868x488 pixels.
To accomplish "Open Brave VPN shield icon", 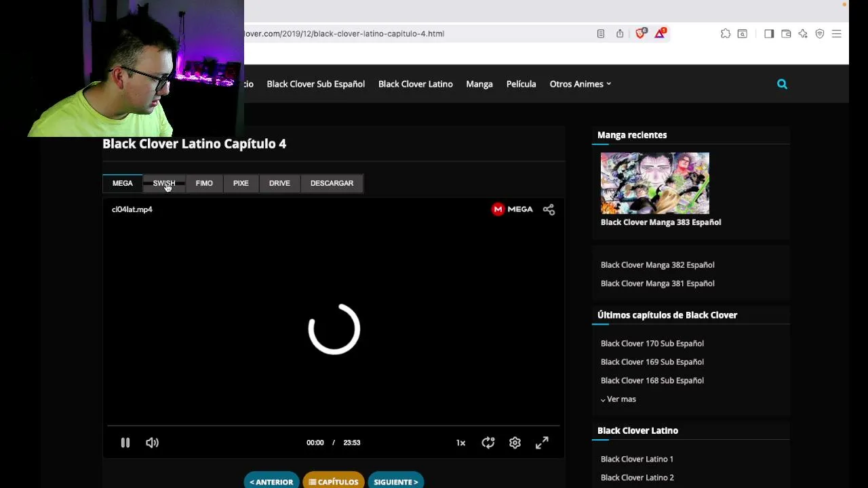I will click(820, 33).
